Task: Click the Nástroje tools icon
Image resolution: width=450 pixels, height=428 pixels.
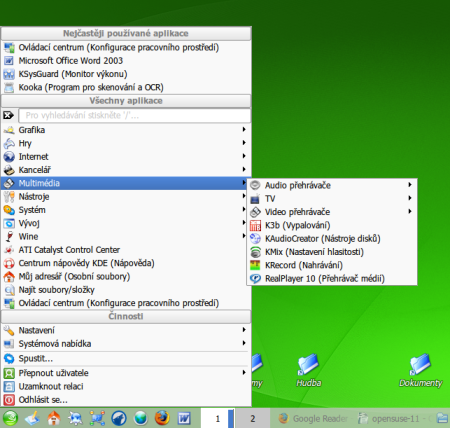Action: (9, 197)
